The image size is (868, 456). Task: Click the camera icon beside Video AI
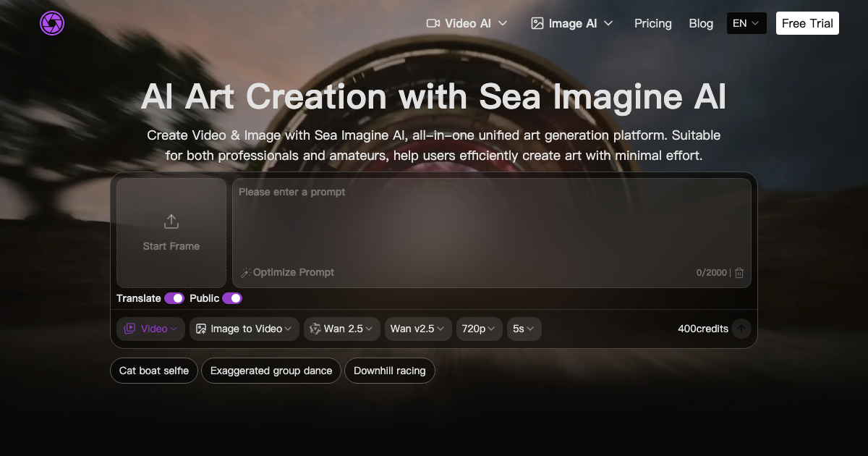pos(433,23)
